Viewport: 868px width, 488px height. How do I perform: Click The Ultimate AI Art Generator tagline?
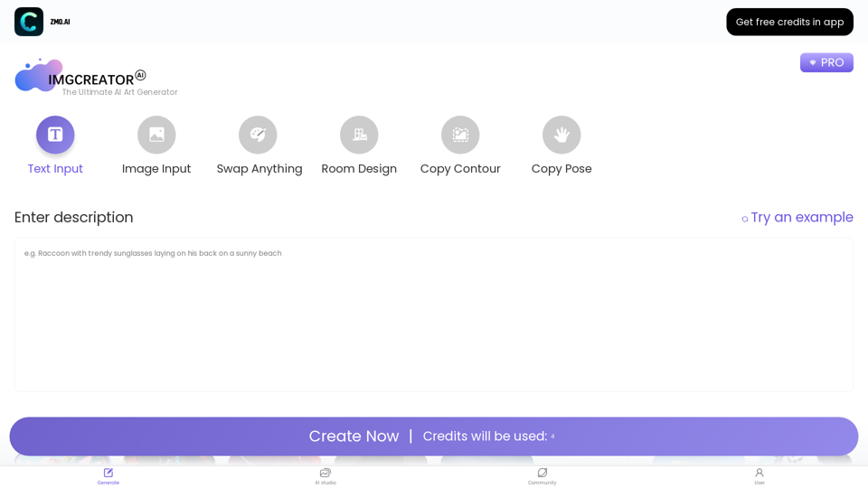tap(120, 92)
